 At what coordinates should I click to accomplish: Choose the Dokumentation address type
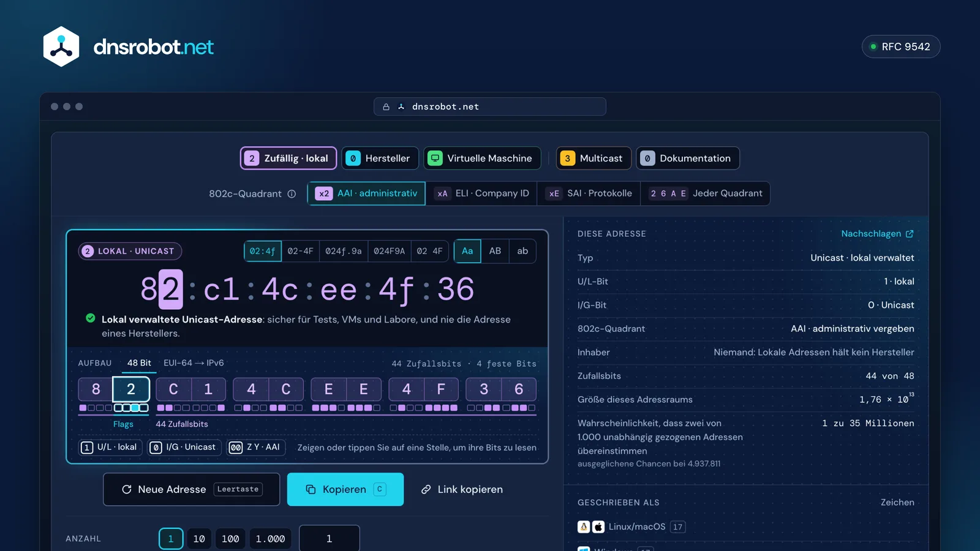688,159
